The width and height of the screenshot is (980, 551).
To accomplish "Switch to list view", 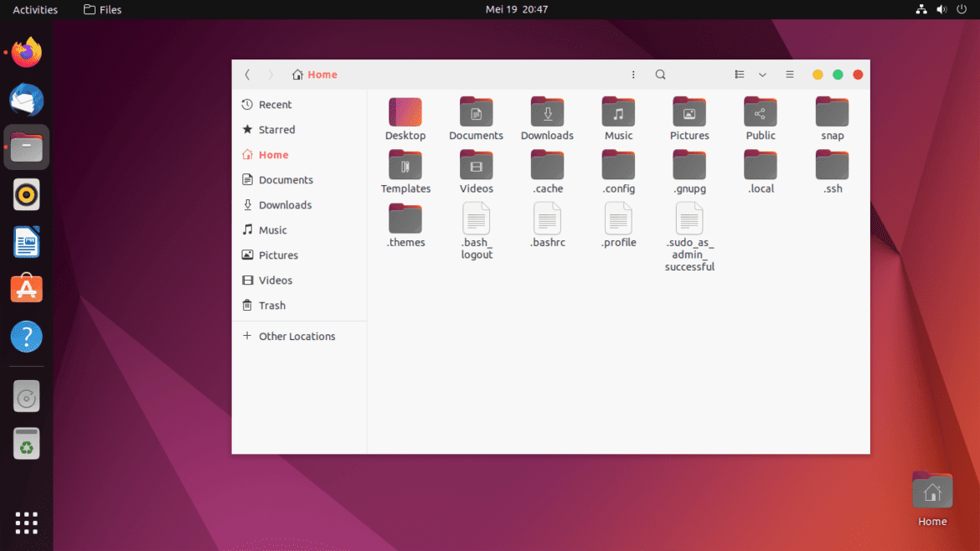I will tap(738, 75).
